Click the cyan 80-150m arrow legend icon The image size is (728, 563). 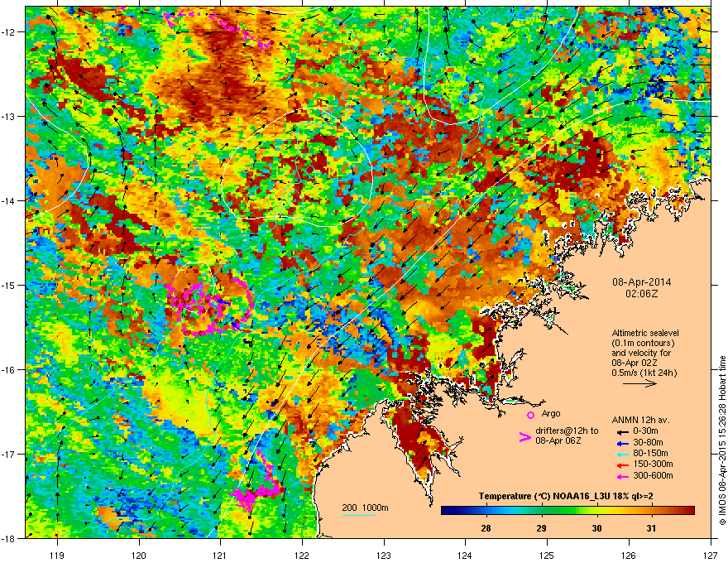click(x=623, y=455)
